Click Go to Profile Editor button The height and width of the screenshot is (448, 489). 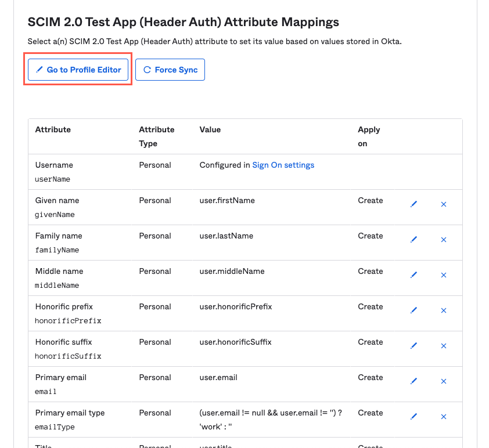point(78,70)
